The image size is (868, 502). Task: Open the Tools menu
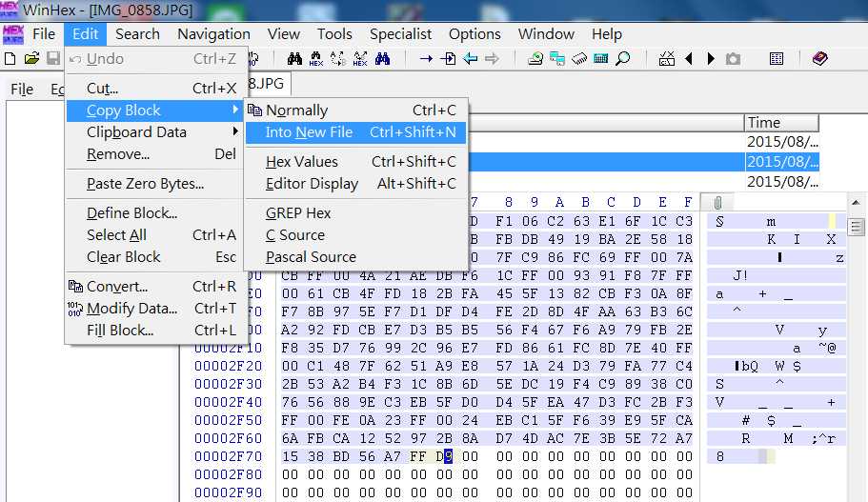[x=334, y=34]
